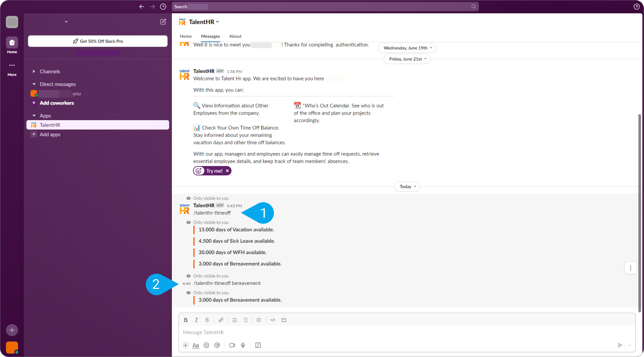Go forward with the right arrow icon
The width and height of the screenshot is (644, 357).
coord(152,6)
